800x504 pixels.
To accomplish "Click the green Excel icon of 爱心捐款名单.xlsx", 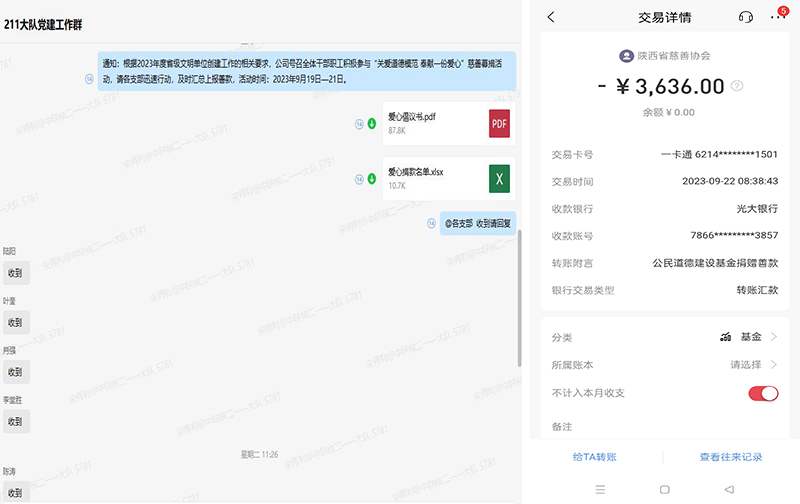I will coord(499,178).
